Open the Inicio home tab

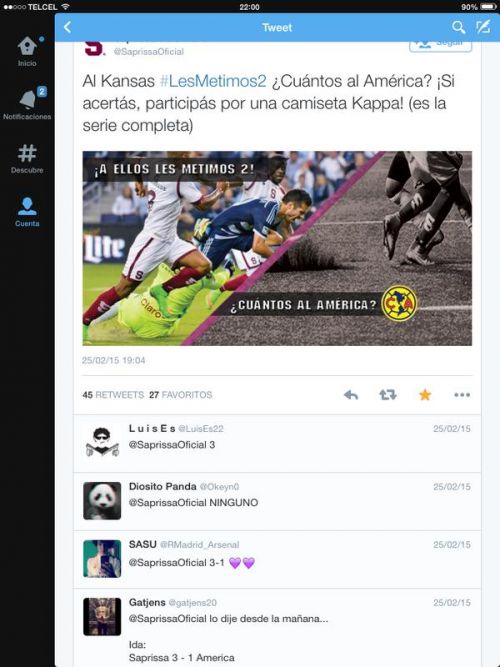27,51
